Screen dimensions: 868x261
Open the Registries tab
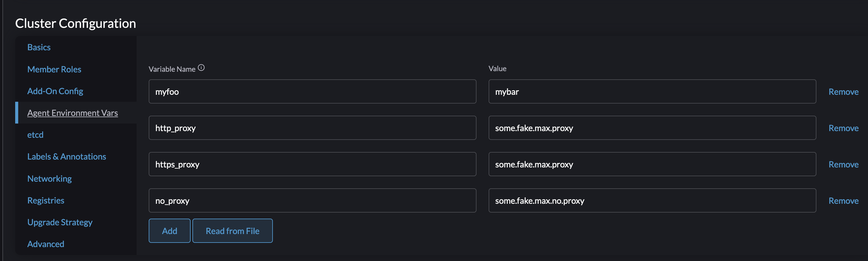46,200
